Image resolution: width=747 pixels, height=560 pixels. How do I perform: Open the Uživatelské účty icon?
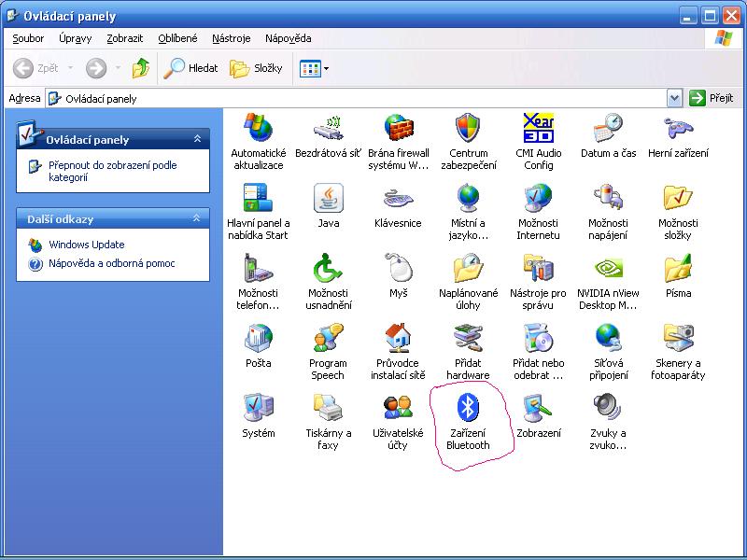coord(399,408)
